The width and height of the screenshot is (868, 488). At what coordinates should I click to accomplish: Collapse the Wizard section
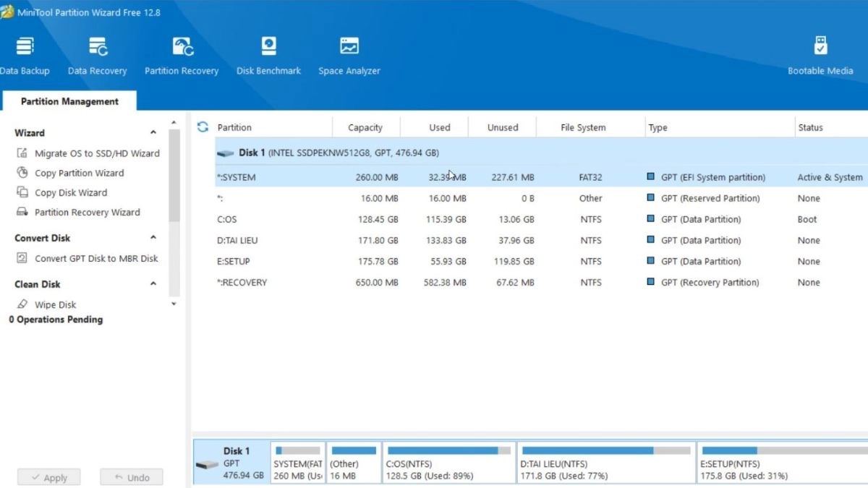[x=153, y=133]
